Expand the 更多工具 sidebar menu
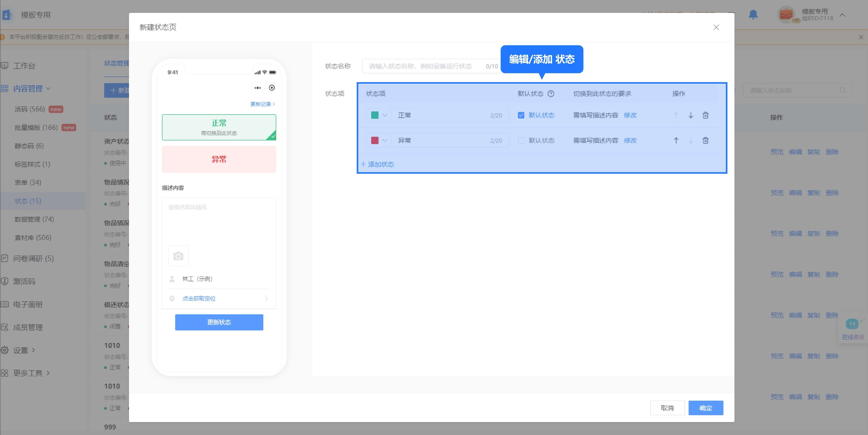Image resolution: width=868 pixels, height=435 pixels. pyautogui.click(x=28, y=373)
